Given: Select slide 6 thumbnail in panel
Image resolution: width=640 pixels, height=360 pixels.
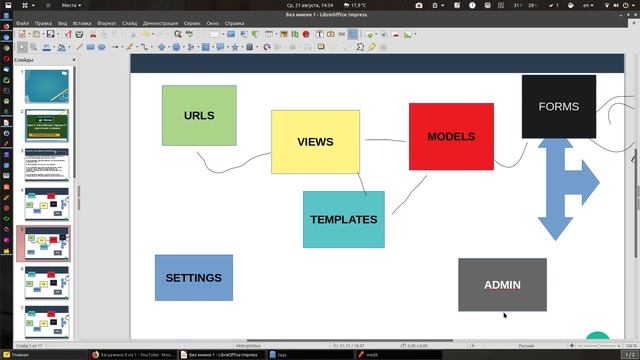Looking at the screenshot, I should click(47, 282).
